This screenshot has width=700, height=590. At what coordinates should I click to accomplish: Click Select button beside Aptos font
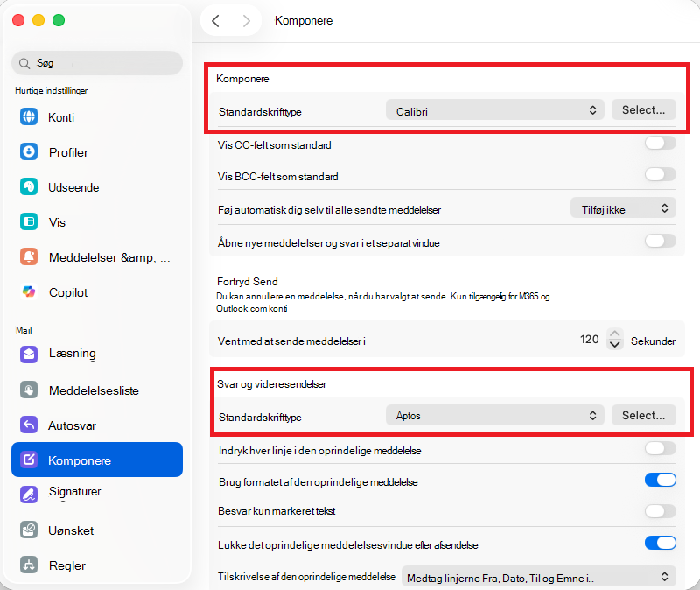643,416
